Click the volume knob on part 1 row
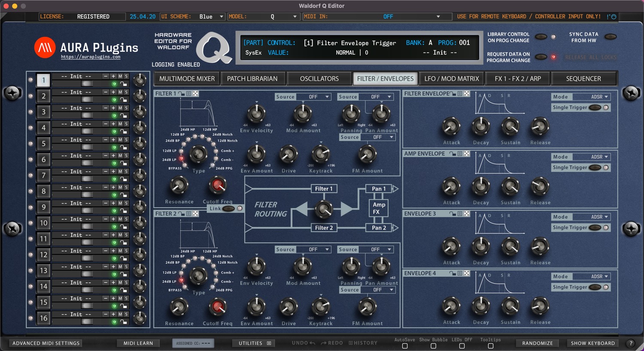644x351 pixels. [x=140, y=80]
